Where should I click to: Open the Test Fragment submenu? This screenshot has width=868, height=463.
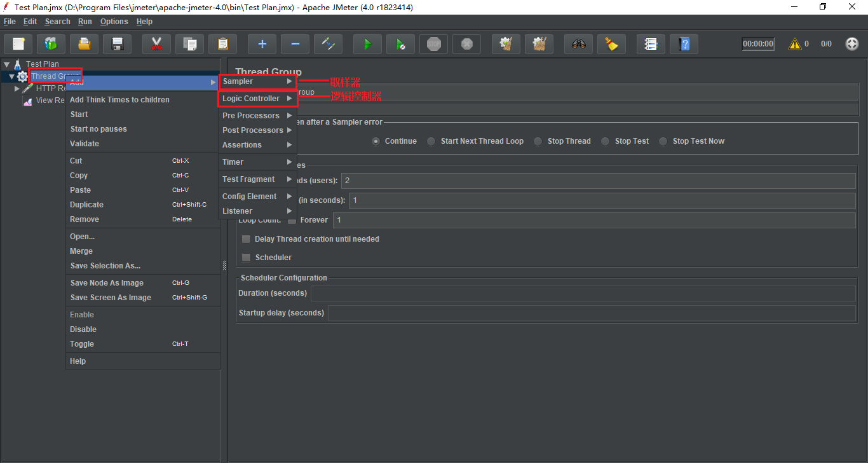pyautogui.click(x=257, y=179)
